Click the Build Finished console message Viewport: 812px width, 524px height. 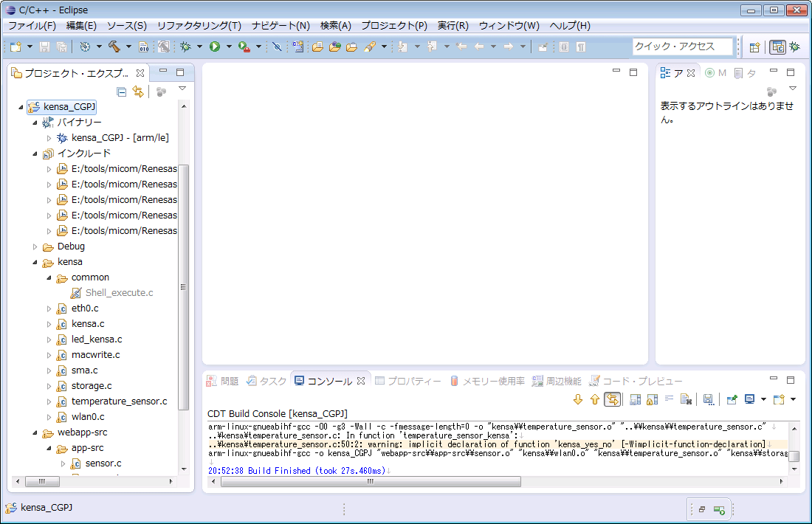click(x=297, y=471)
